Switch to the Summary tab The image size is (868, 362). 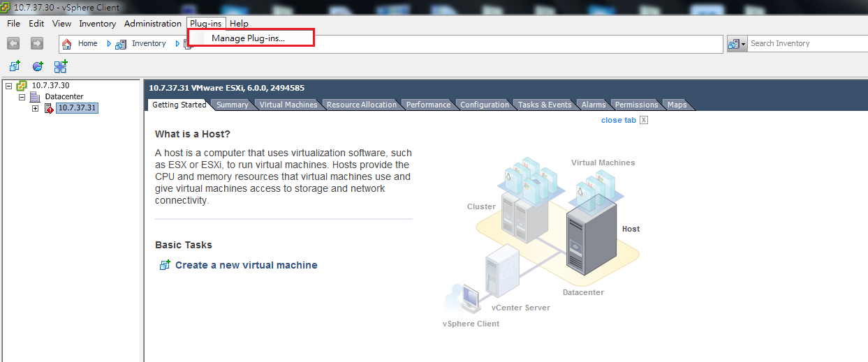point(232,105)
